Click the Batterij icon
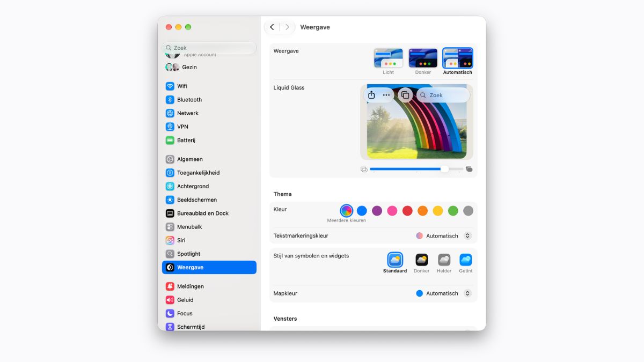Viewport: 644px width, 362px height. pyautogui.click(x=170, y=140)
